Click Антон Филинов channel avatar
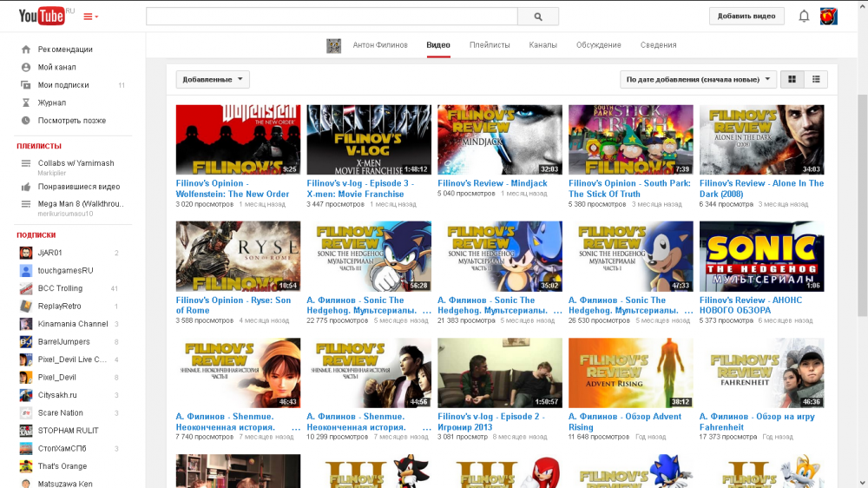 click(x=334, y=45)
